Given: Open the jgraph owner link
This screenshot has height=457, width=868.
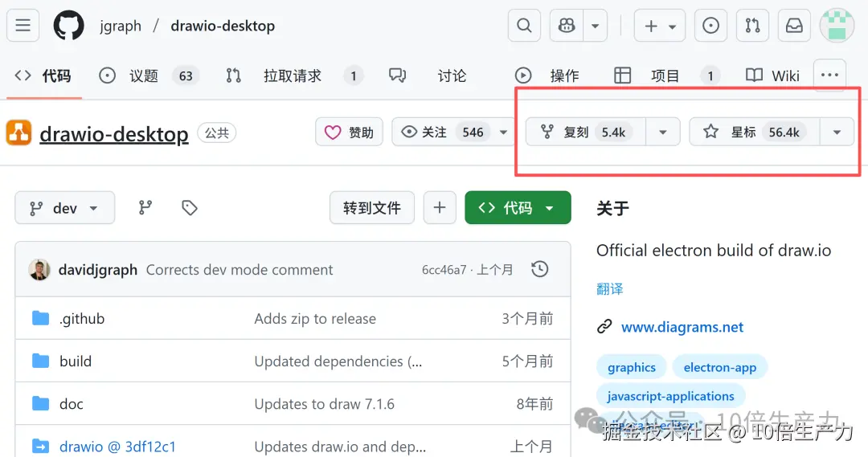Looking at the screenshot, I should click(121, 26).
